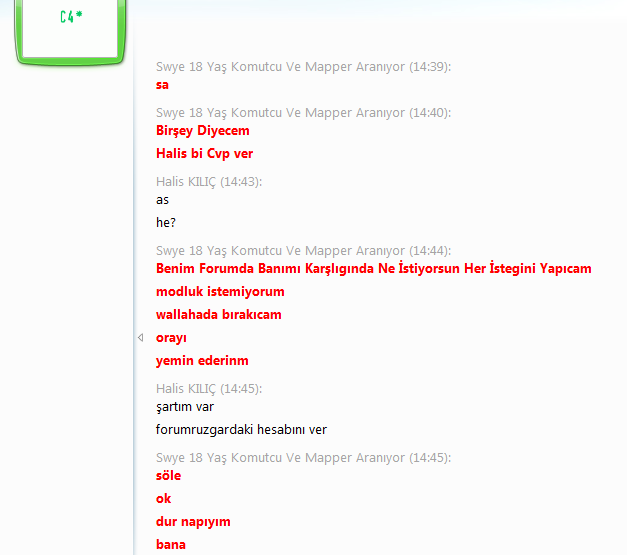This screenshot has height=555, width=627.
Task: Click the 'as' reply message
Action: [162, 200]
